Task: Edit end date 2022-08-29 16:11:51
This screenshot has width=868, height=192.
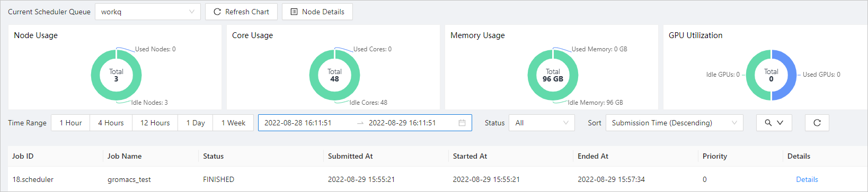Action: 402,123
